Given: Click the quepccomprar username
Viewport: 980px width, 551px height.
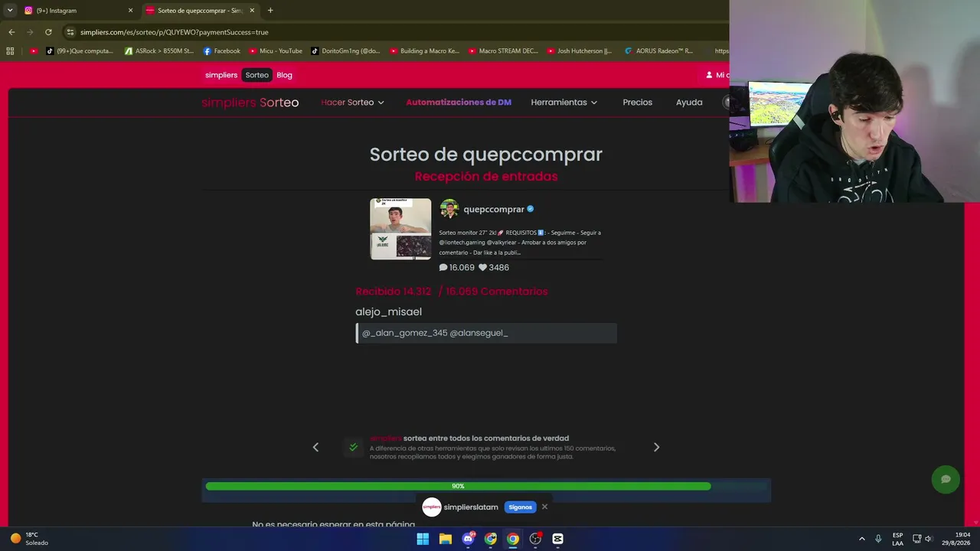Looking at the screenshot, I should click(494, 209).
